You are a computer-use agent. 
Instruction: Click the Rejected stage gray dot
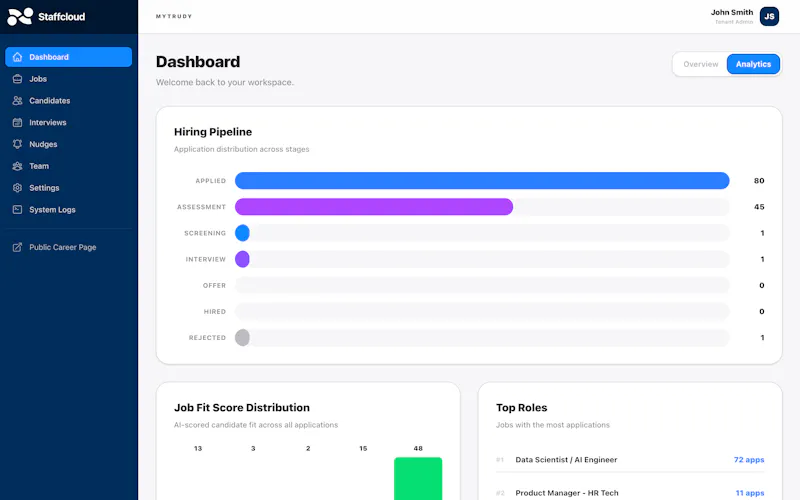[242, 337]
